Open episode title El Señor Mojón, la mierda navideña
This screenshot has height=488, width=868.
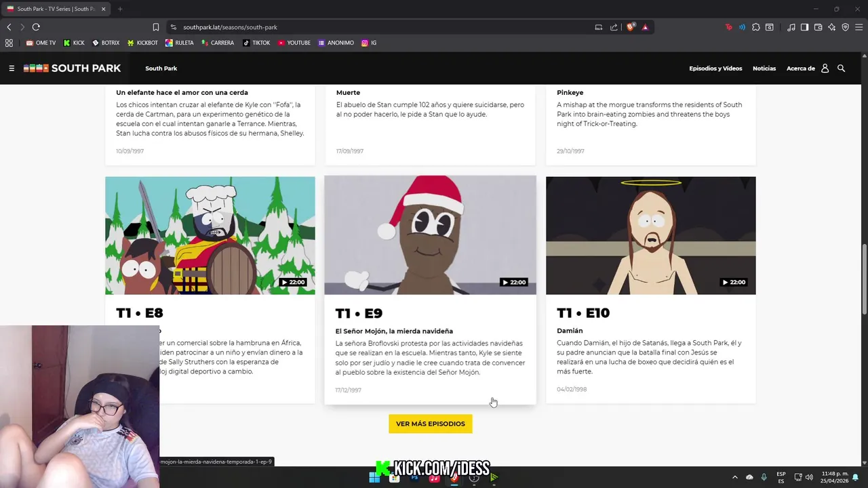394,331
